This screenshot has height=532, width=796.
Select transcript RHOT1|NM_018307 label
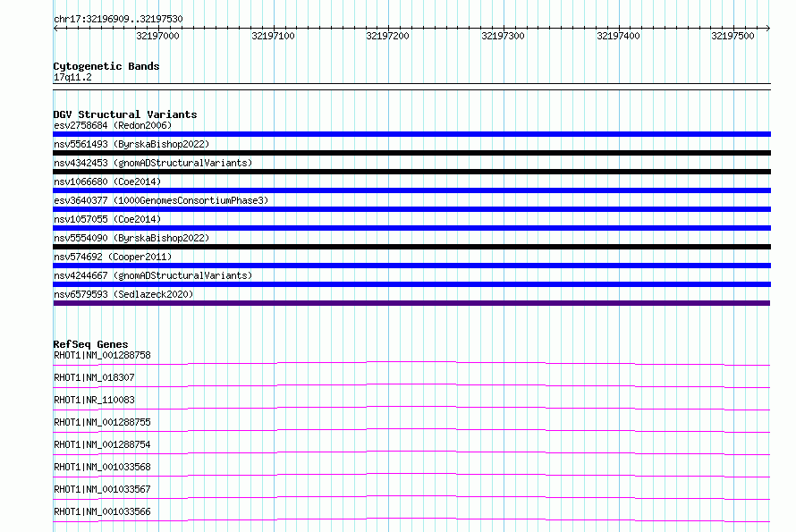click(94, 377)
